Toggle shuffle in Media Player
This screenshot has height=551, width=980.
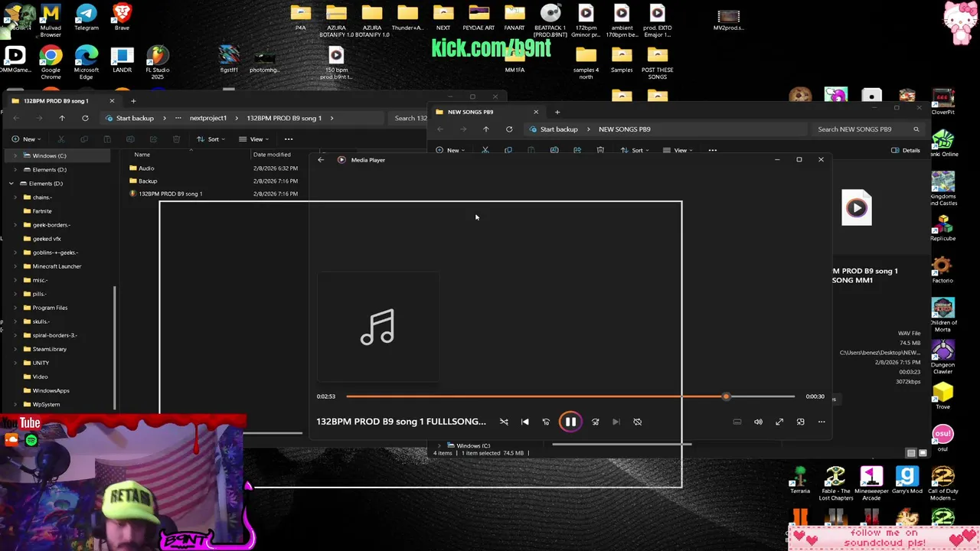coord(504,422)
